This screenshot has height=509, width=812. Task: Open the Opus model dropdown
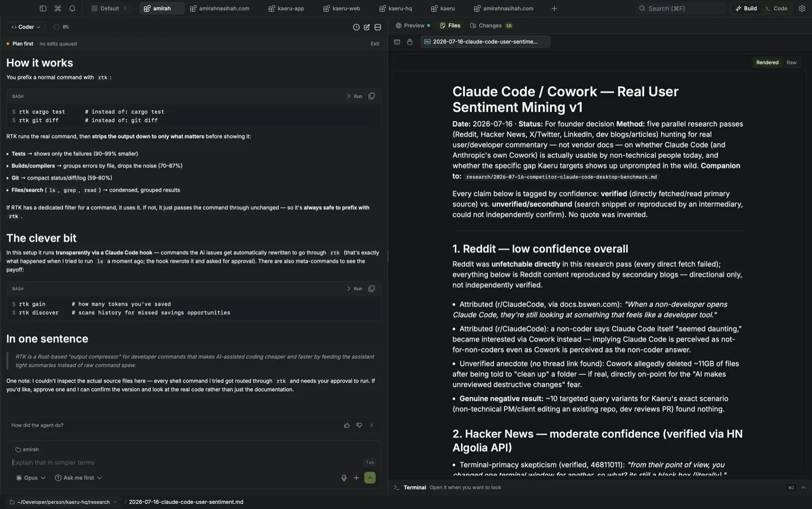click(31, 478)
